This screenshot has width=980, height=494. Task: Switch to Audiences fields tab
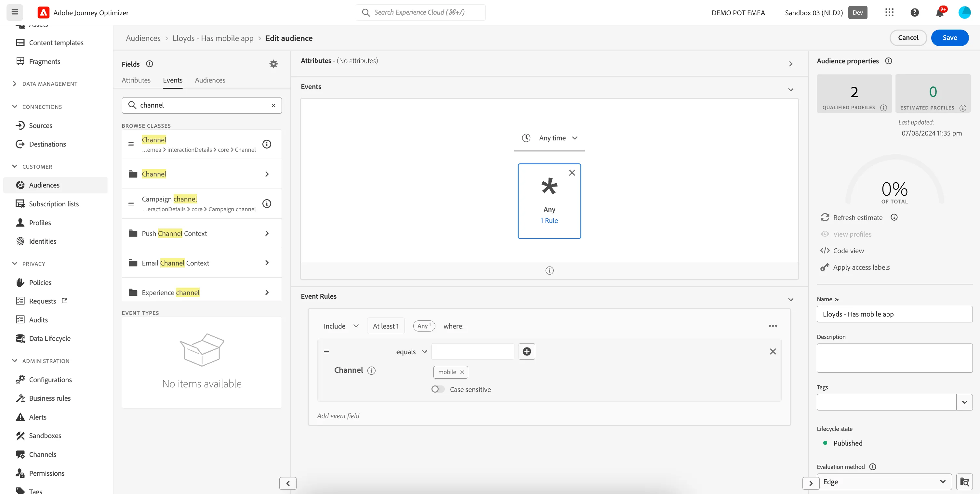tap(210, 80)
